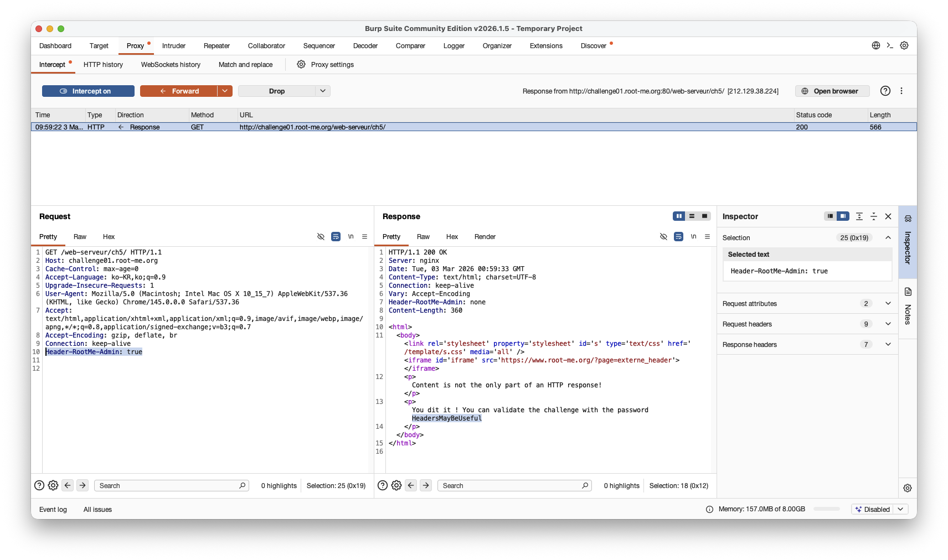The height and width of the screenshot is (560, 948).
Task: Click the magnifier icon in Request search
Action: pos(242,485)
